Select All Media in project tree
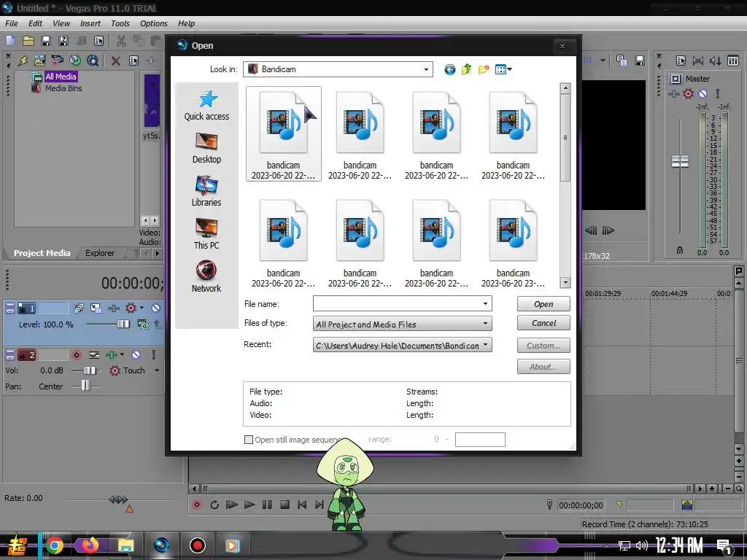Viewport: 747px width, 560px height. tap(61, 77)
